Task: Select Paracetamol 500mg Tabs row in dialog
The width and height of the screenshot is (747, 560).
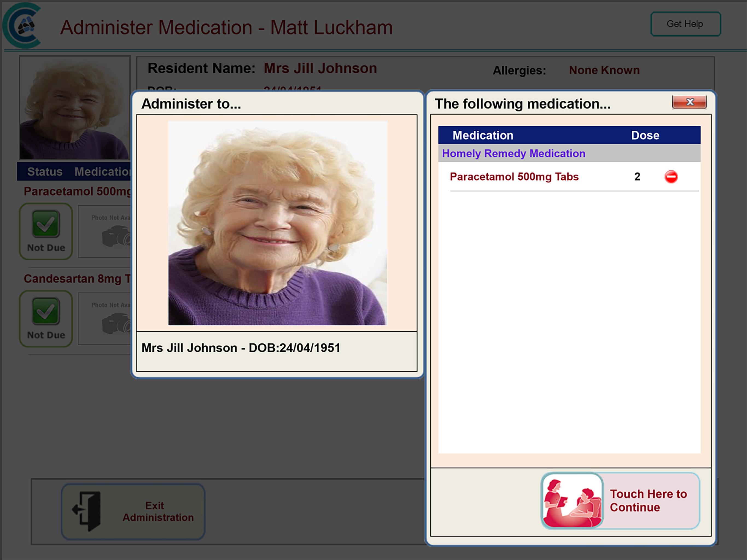Action: click(x=514, y=177)
